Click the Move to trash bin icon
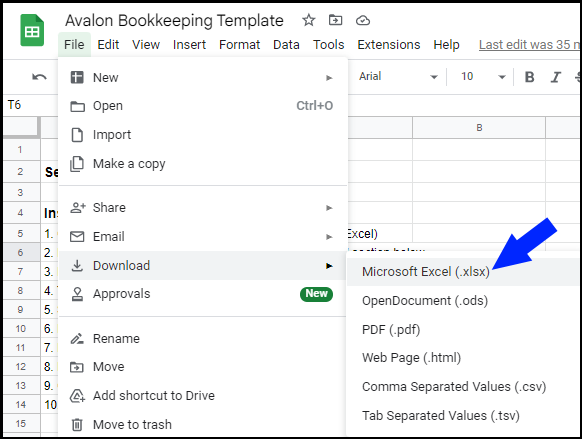582x439 pixels. click(77, 425)
